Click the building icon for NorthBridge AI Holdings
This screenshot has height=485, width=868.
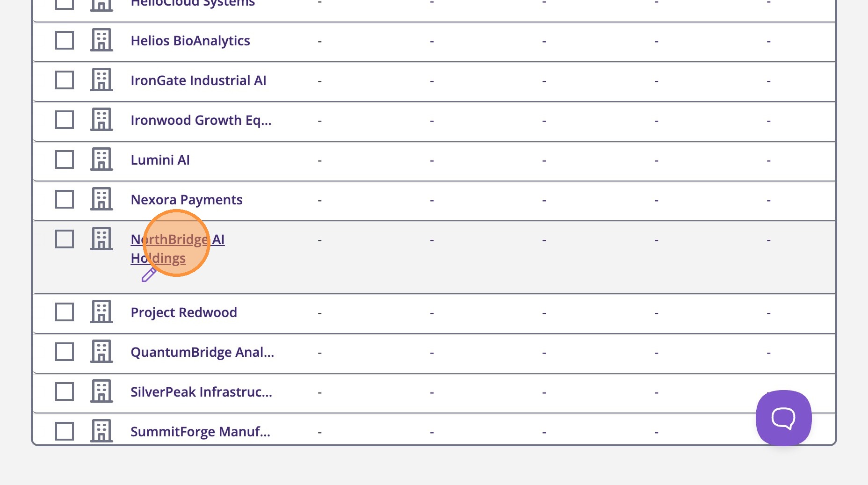point(101,239)
